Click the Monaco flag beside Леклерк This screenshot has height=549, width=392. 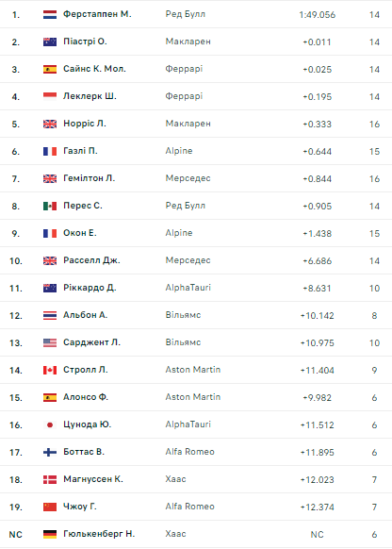(50, 96)
